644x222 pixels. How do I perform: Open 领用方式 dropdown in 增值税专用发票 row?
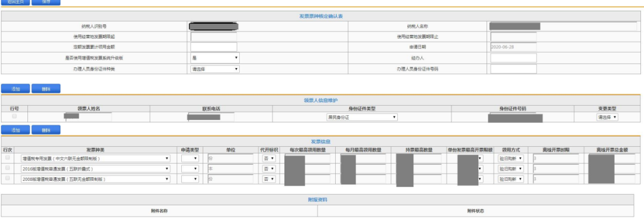(511, 158)
